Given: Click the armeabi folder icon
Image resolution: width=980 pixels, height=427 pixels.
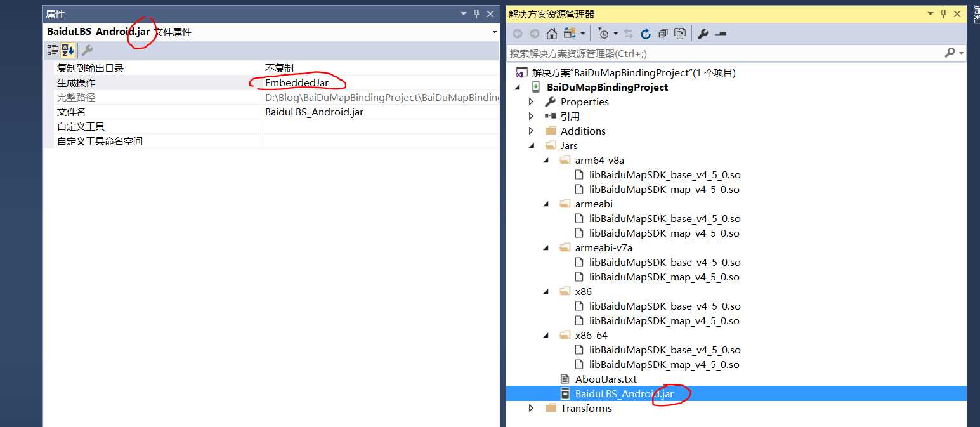Looking at the screenshot, I should (565, 204).
